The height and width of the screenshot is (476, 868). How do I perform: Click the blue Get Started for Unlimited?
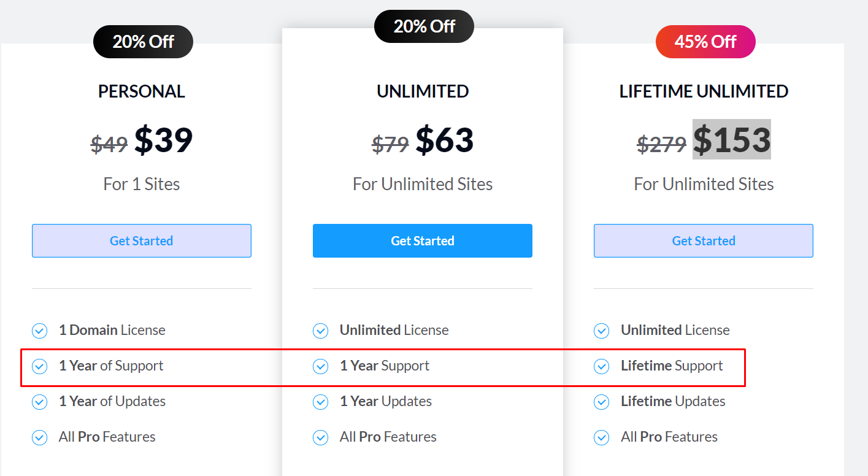click(x=423, y=240)
